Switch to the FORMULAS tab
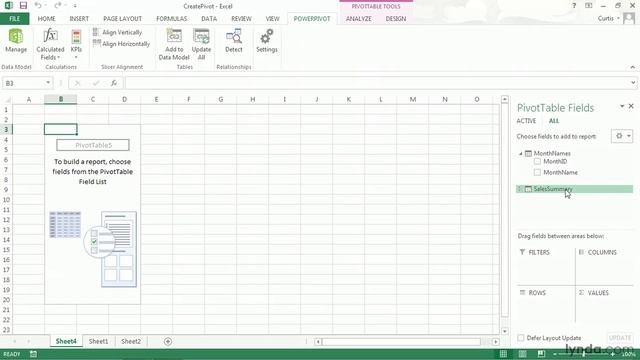This screenshot has height=360, width=640. click(x=171, y=18)
